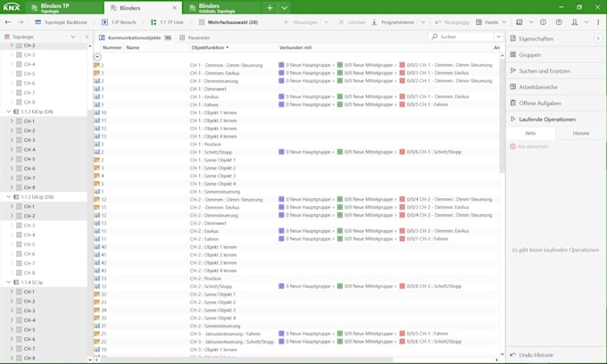Click the Alle abbrechen cancel icon
The image size is (607, 364).
[513, 146]
